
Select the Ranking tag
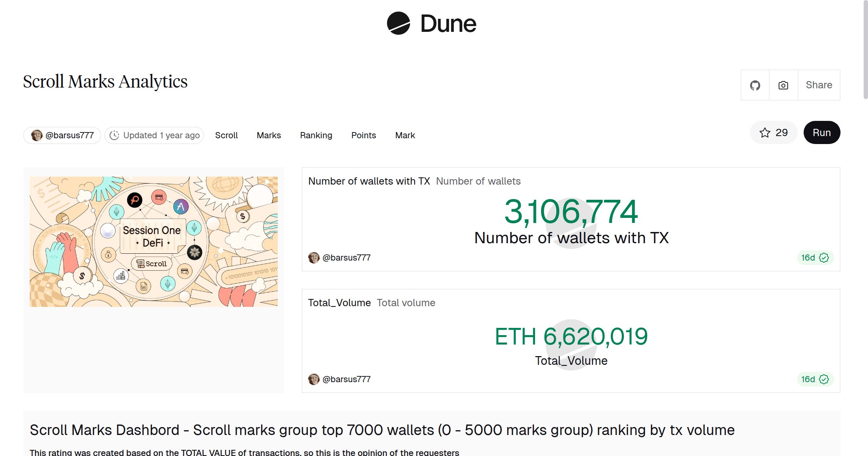[x=316, y=135]
